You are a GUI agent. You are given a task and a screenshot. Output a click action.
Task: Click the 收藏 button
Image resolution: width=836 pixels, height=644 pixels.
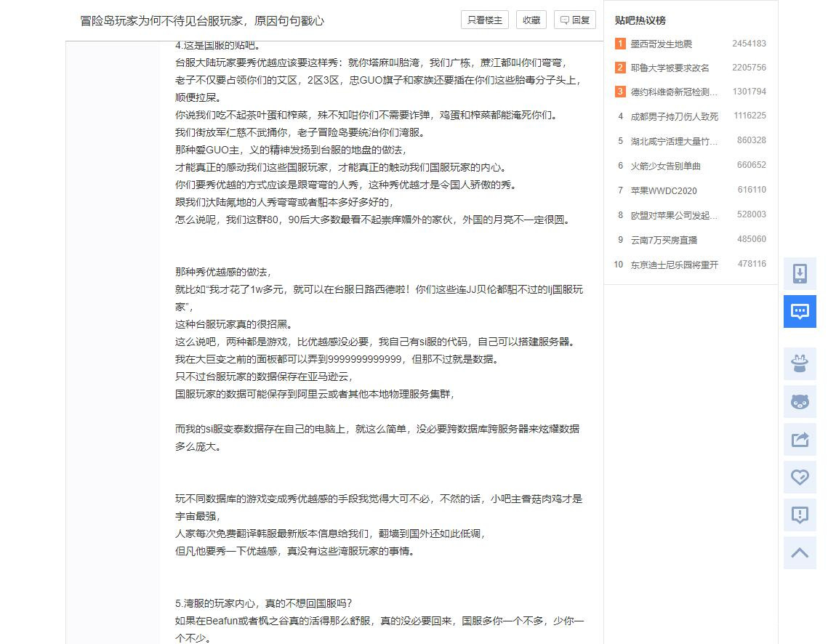pyautogui.click(x=531, y=20)
